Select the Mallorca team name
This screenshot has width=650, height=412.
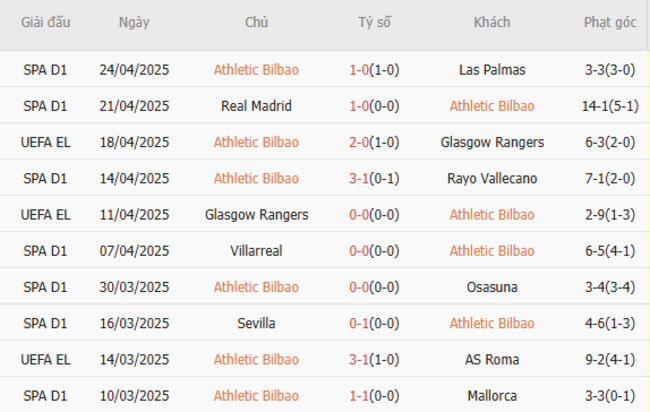pyautogui.click(x=492, y=396)
